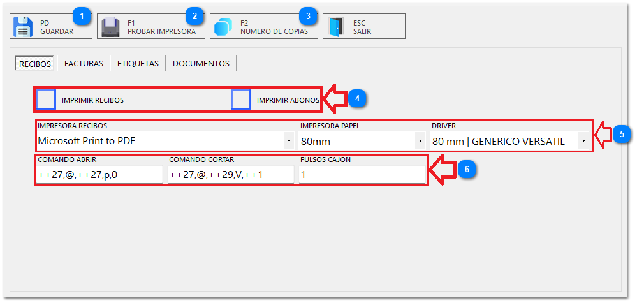
Task: Click the printer icon for Probar Impresora
Action: (x=111, y=27)
